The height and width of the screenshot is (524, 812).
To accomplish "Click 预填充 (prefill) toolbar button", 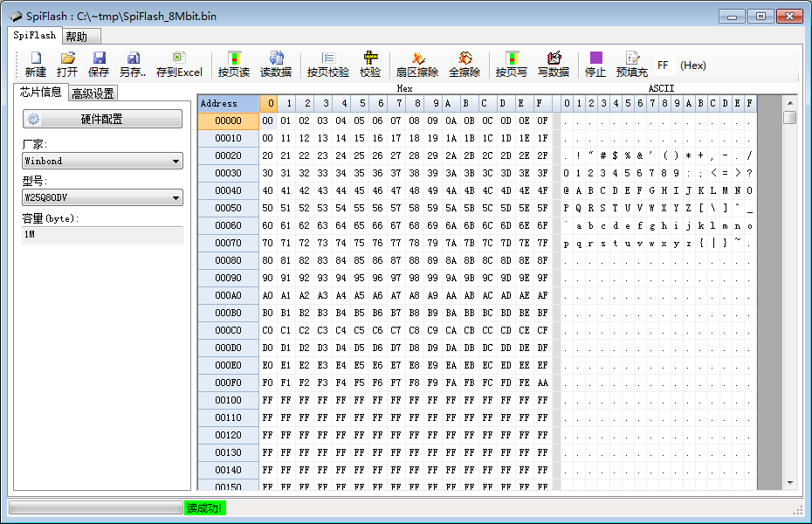I will [x=632, y=65].
